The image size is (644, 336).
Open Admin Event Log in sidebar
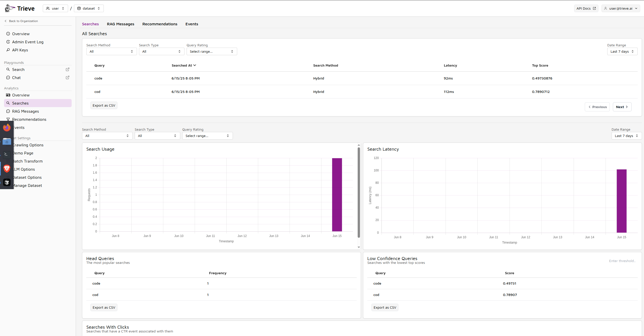click(38, 42)
